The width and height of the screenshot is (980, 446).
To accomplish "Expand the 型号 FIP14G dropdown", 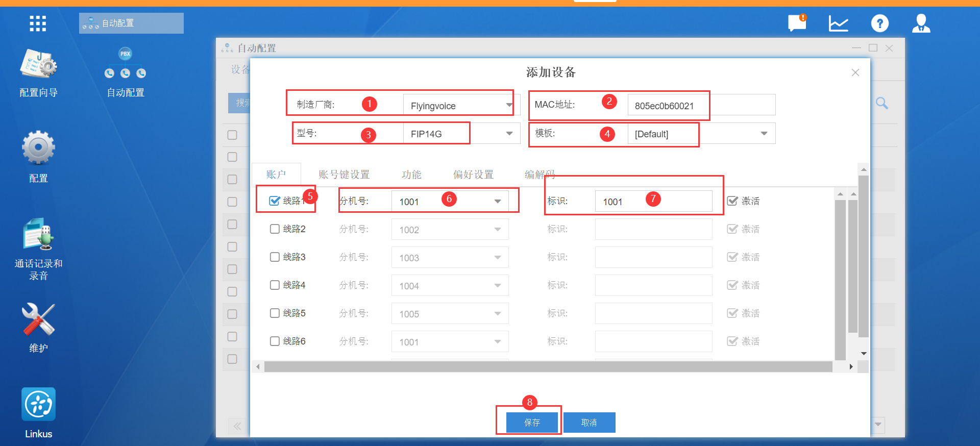I will (509, 134).
